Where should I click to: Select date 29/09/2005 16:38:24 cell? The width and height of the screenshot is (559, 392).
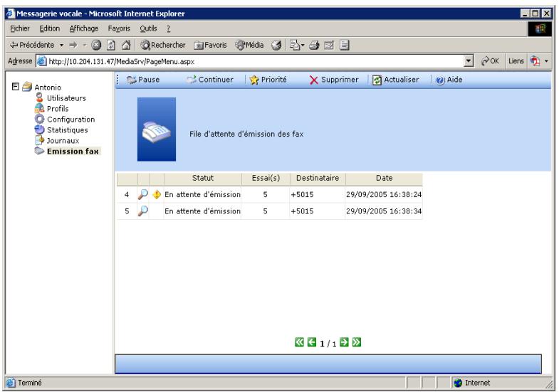(x=384, y=194)
